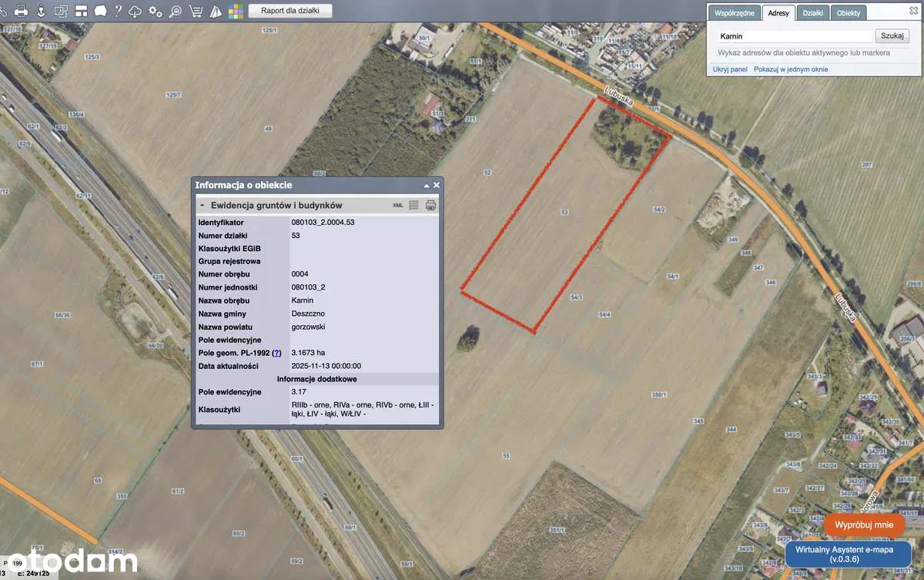The image size is (924, 580).
Task: Collapse the Ewidencja gruntów i budynków section
Action: 202,206
